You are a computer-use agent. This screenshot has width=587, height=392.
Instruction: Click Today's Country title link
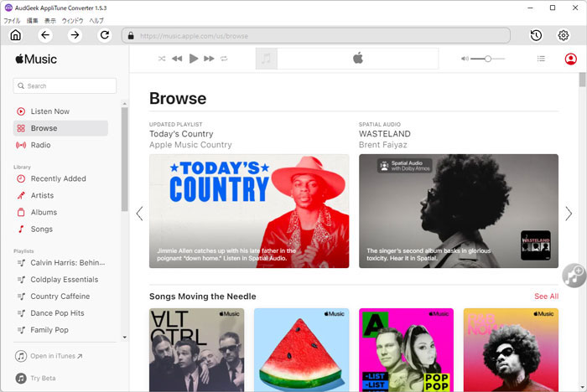click(181, 134)
